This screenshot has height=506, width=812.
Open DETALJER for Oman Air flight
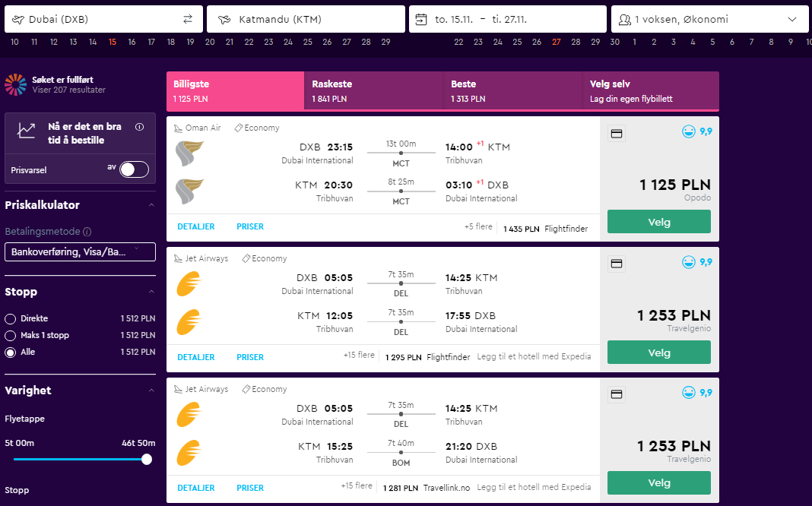coord(195,226)
